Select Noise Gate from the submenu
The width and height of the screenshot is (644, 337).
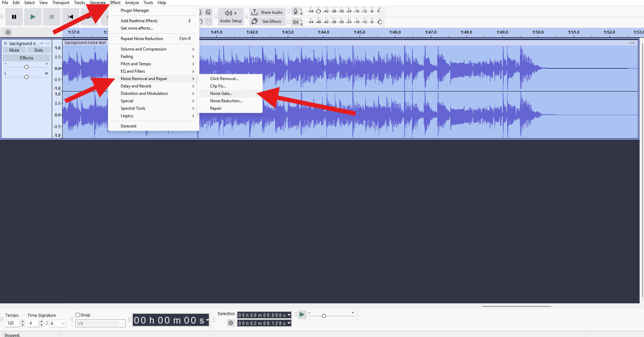[x=221, y=93]
